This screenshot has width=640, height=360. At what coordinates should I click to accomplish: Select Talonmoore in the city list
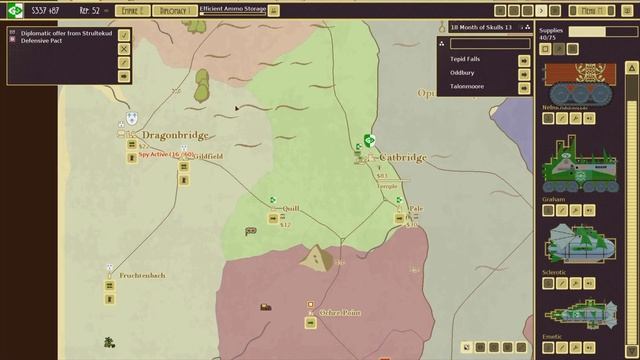coord(467,87)
